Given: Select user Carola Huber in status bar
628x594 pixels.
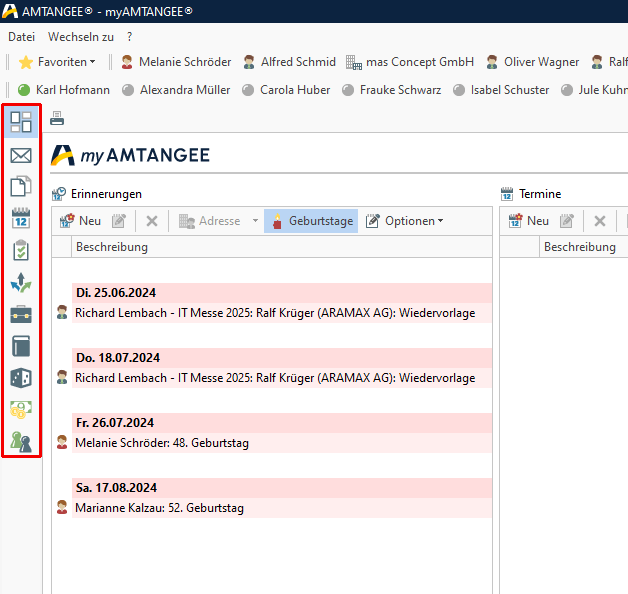Looking at the screenshot, I should click(286, 90).
